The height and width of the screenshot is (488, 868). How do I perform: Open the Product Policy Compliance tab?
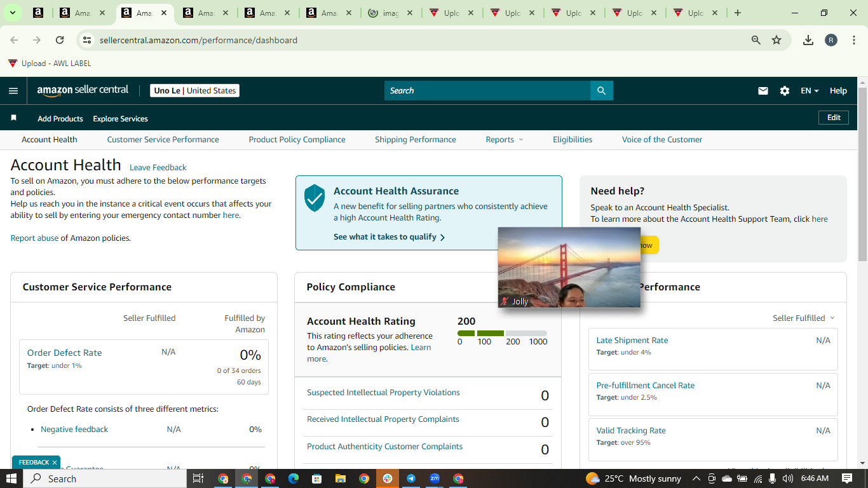(x=297, y=140)
